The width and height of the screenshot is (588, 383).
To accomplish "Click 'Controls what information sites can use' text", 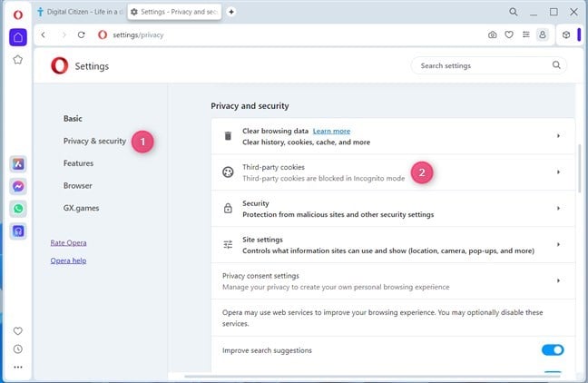I will tap(388, 250).
